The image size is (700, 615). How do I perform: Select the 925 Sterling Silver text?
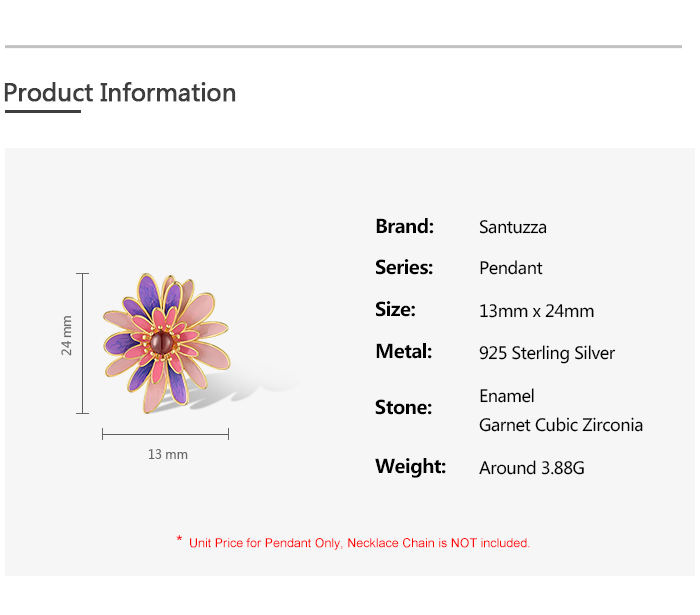click(x=547, y=353)
